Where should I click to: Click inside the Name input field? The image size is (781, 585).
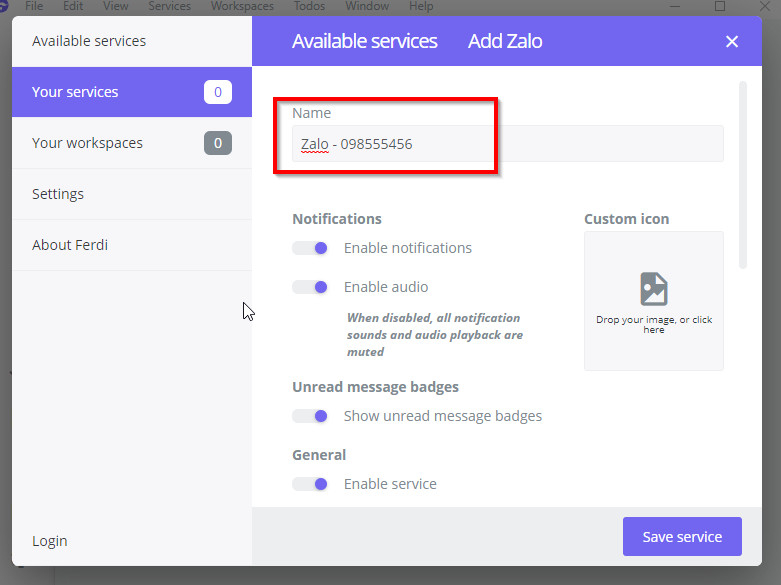click(508, 144)
